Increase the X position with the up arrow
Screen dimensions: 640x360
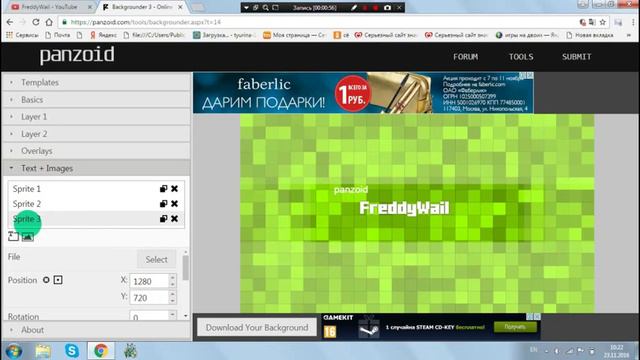[x=173, y=277]
